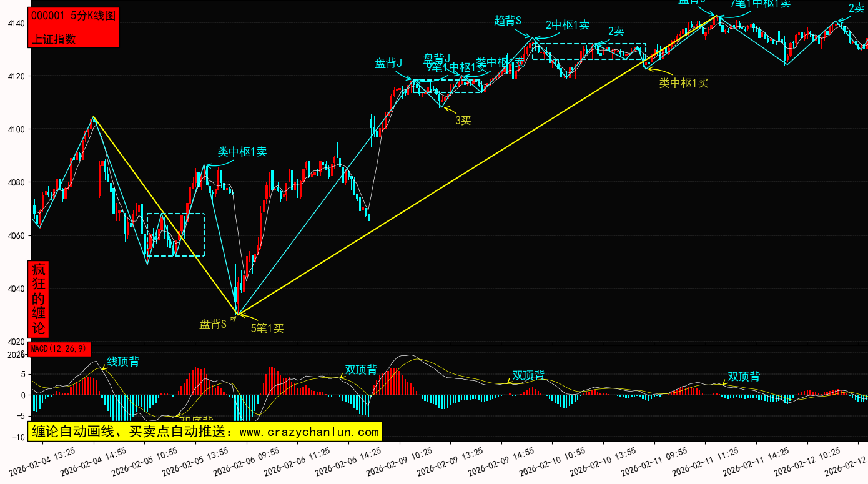Click the 000001 5分K线图 title box
The width and height of the screenshot is (868, 484).
tap(74, 17)
